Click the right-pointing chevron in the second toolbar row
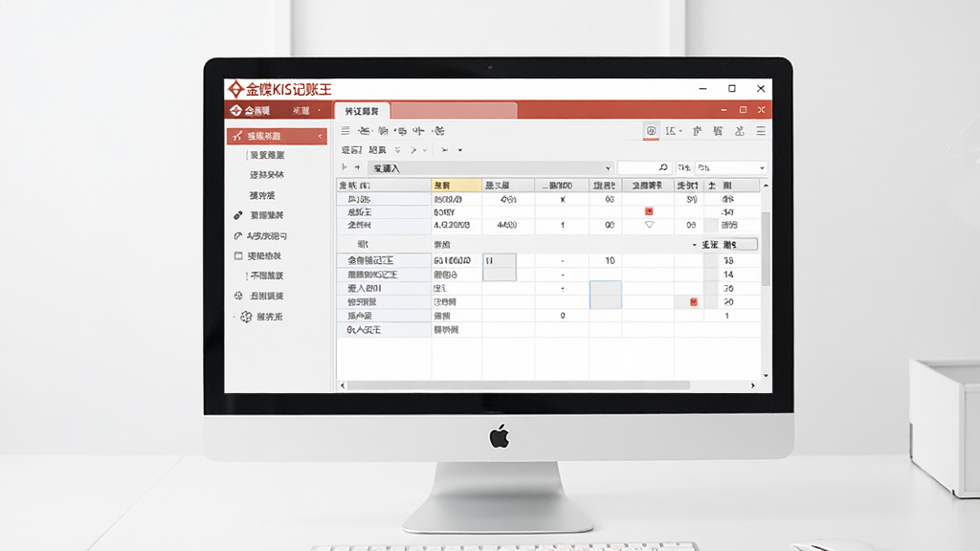 pos(413,150)
